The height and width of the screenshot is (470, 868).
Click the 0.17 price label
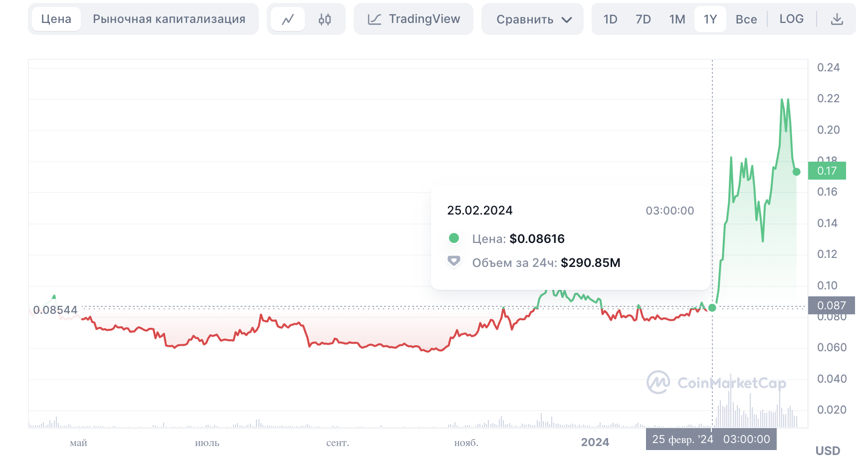click(x=827, y=171)
